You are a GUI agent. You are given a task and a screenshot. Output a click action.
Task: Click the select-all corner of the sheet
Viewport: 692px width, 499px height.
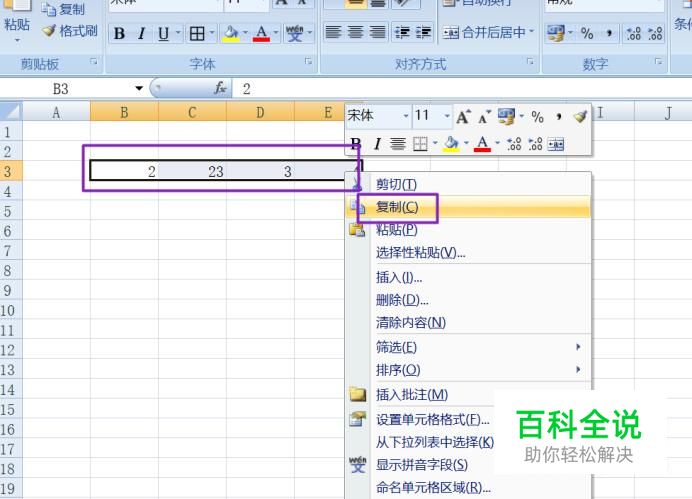(x=11, y=111)
